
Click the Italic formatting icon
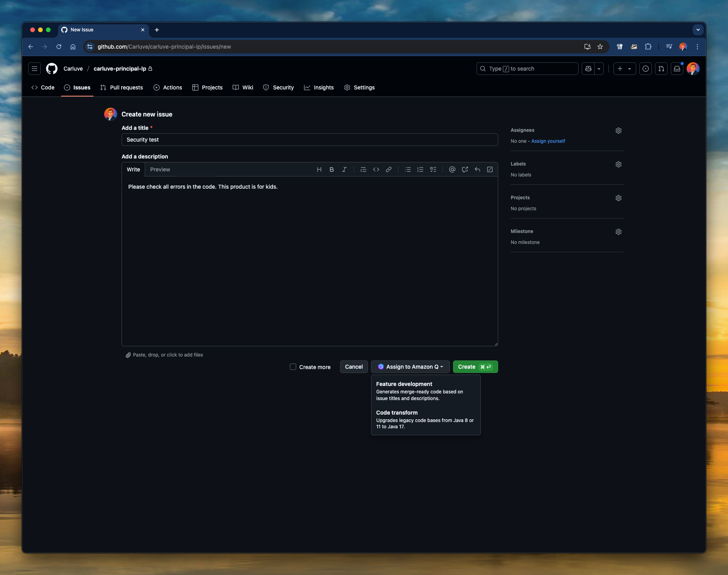[x=344, y=169]
